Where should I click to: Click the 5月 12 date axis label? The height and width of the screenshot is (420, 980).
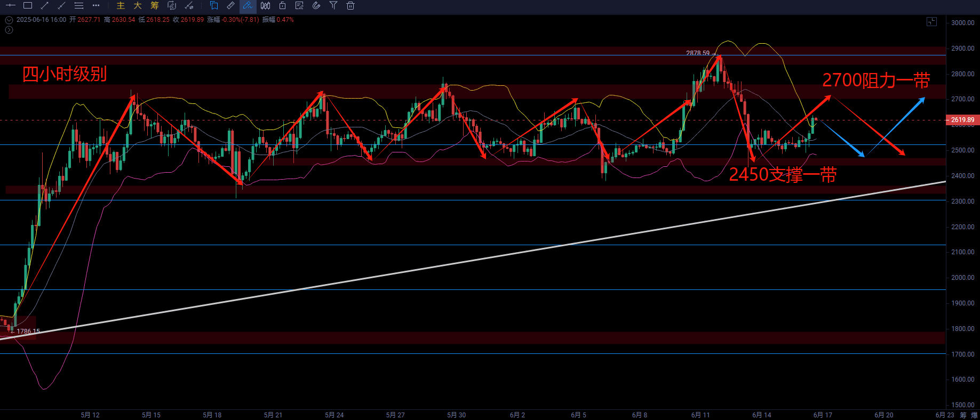pyautogui.click(x=90, y=415)
